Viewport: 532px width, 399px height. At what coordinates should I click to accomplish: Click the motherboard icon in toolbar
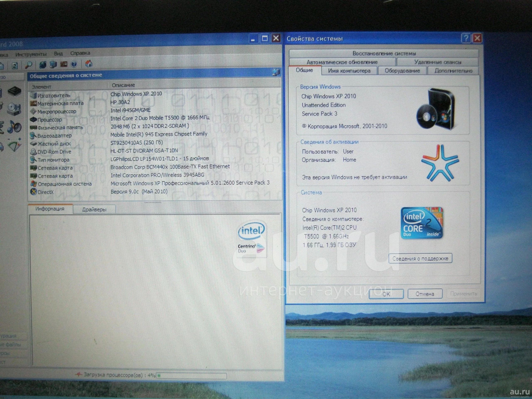pyautogui.click(x=64, y=64)
